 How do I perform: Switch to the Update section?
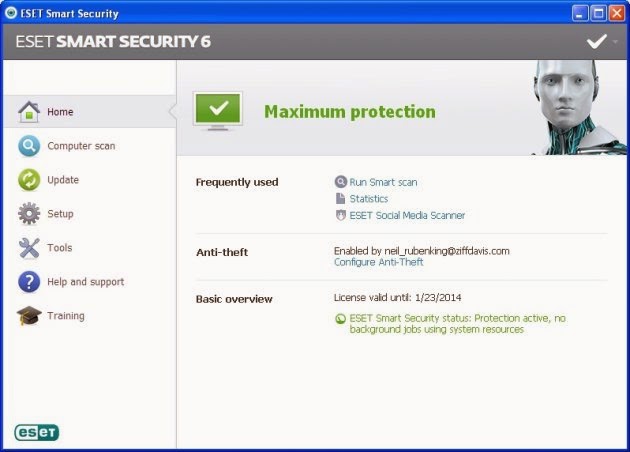pyautogui.click(x=63, y=180)
